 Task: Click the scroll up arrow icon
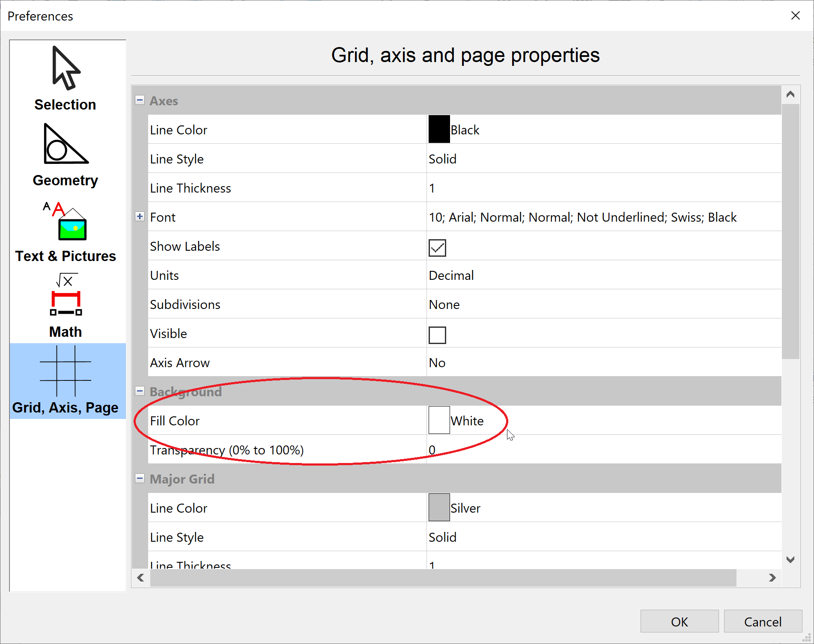(x=790, y=94)
